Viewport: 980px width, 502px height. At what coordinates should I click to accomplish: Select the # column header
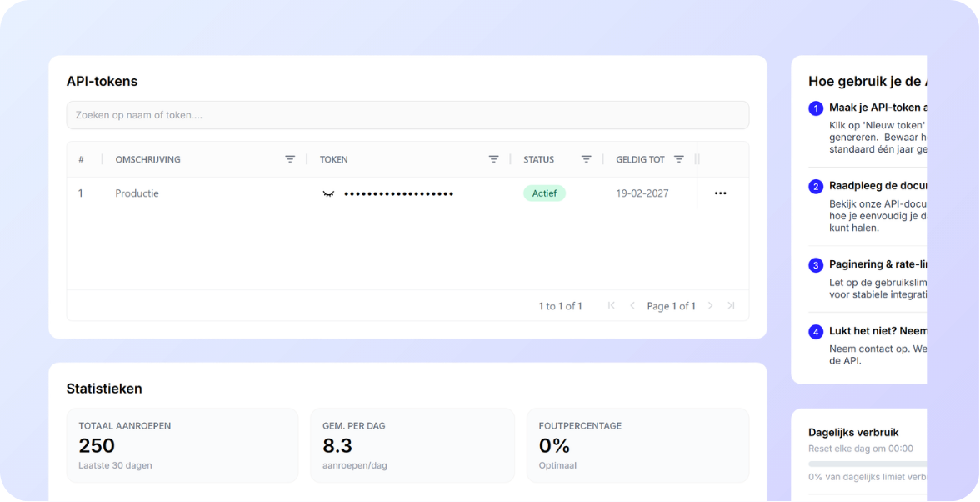(82, 159)
